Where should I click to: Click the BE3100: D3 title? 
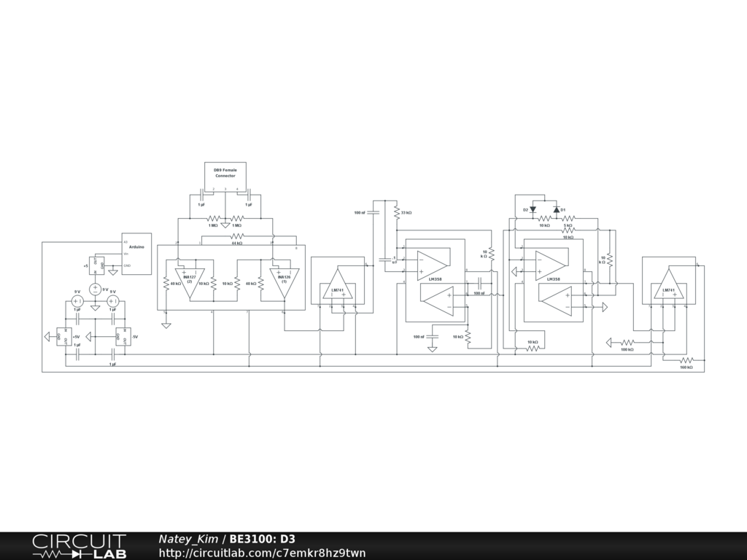point(262,539)
